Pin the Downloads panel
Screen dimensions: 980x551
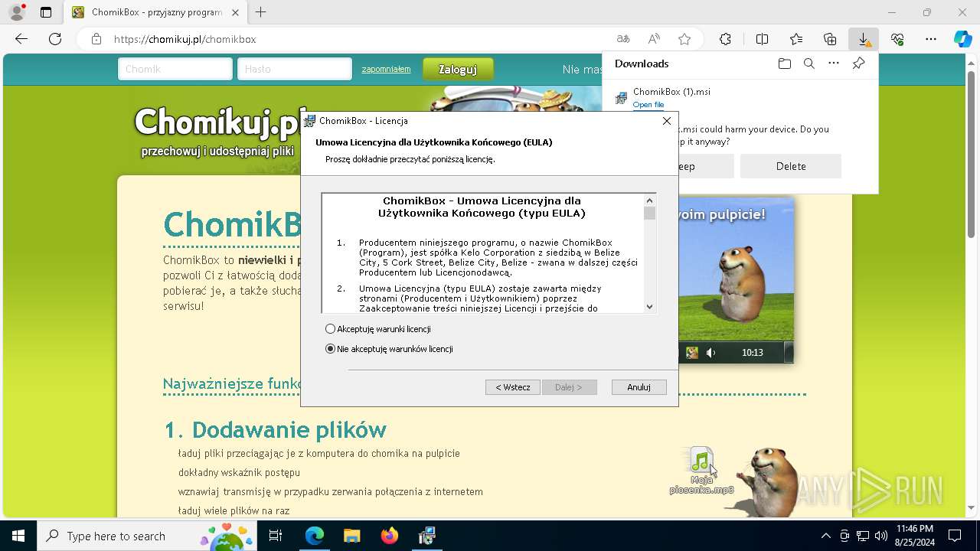click(x=859, y=64)
